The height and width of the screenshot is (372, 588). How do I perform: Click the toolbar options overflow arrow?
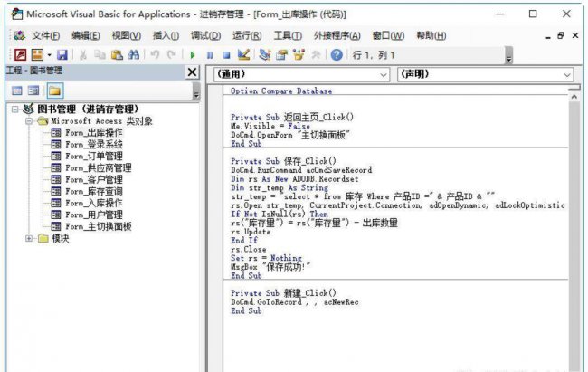click(x=509, y=55)
